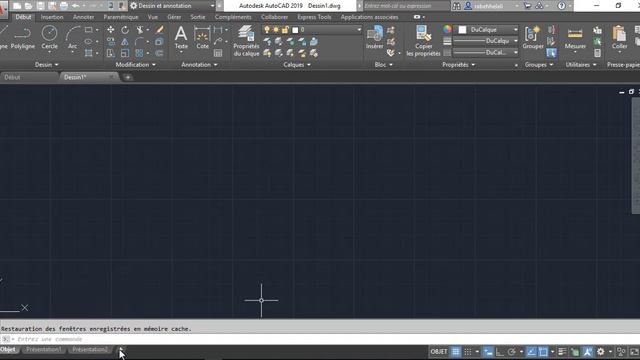Toggle dynamic input in status bar
640x360 pixels.
click(x=488, y=351)
